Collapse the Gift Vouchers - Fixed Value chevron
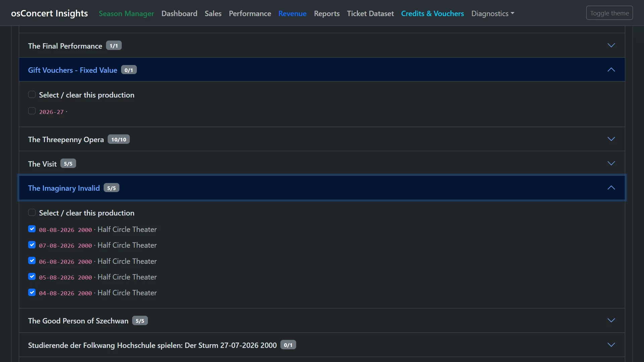Screen dimensions: 644x362 [x=611, y=70]
